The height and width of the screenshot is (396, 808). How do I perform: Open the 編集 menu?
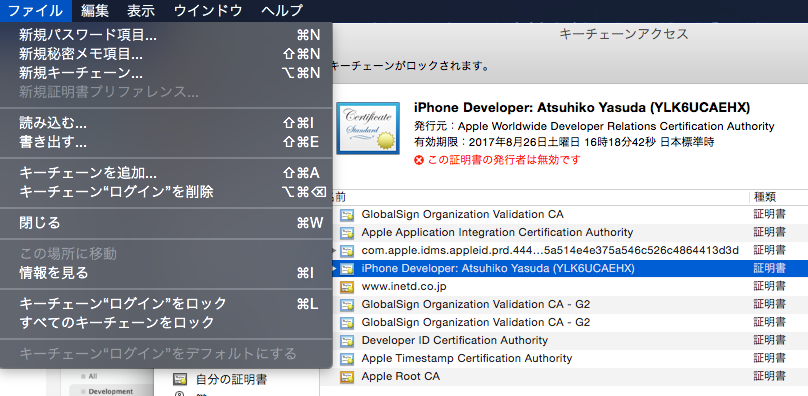point(94,10)
